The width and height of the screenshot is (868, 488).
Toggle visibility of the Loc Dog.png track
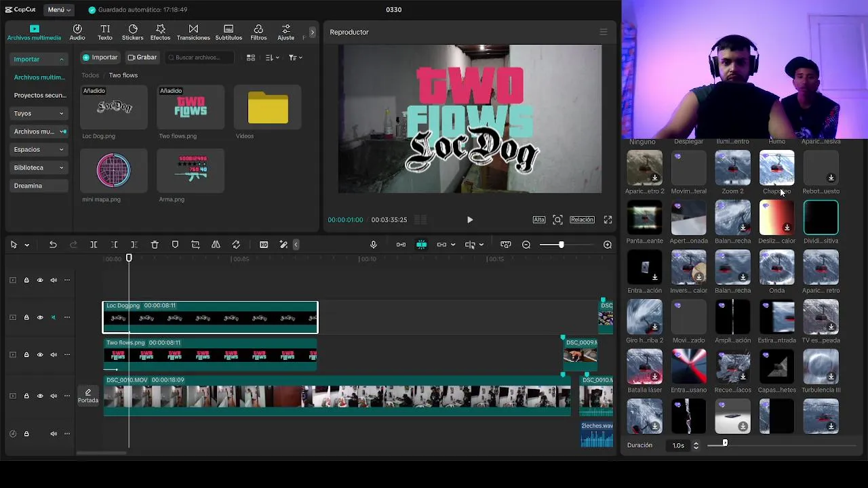[x=40, y=317]
